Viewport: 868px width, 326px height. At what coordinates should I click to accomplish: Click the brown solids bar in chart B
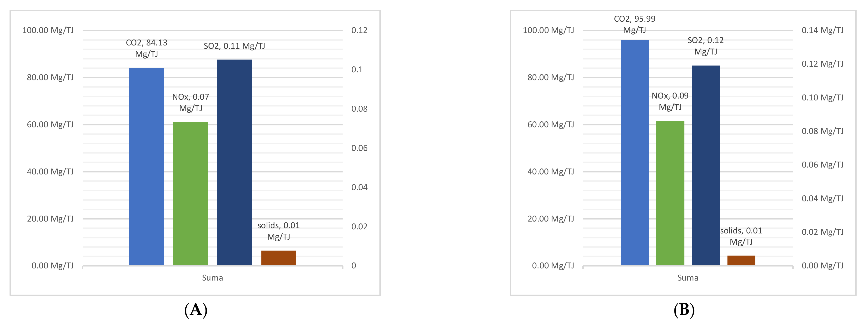pyautogui.click(x=741, y=260)
